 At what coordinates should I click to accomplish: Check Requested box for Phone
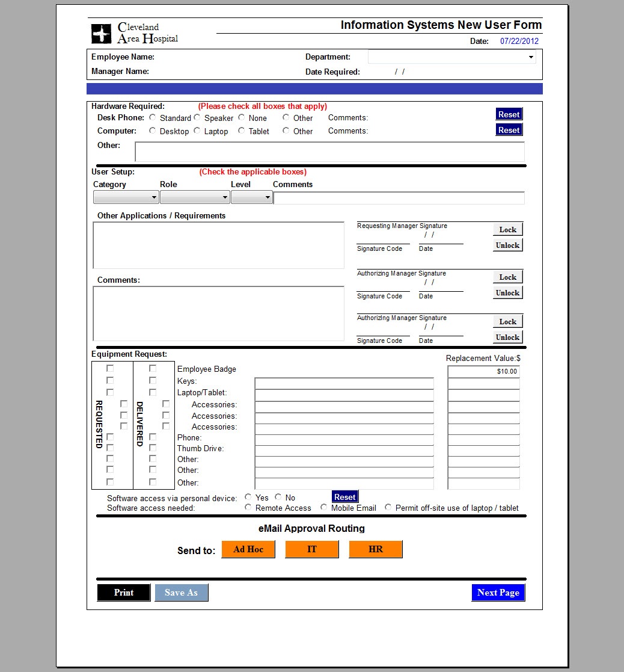coord(110,437)
